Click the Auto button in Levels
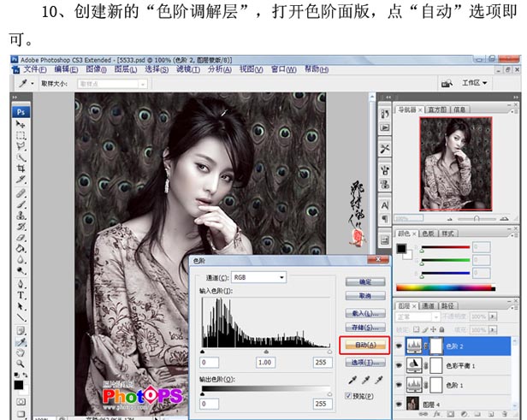 365,345
